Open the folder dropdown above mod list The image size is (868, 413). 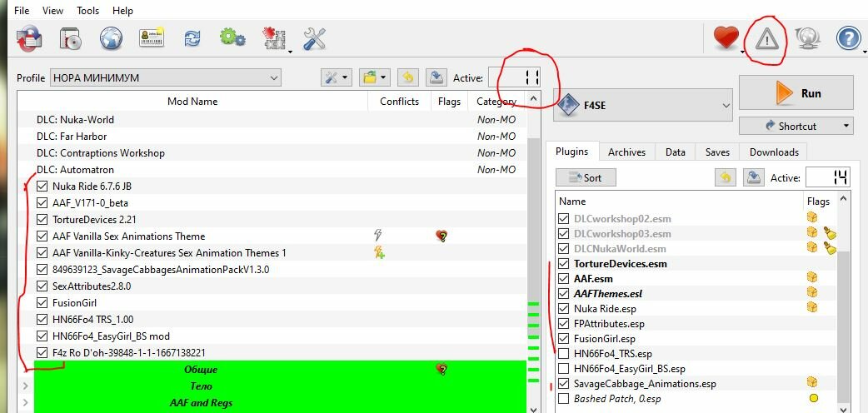pos(375,77)
